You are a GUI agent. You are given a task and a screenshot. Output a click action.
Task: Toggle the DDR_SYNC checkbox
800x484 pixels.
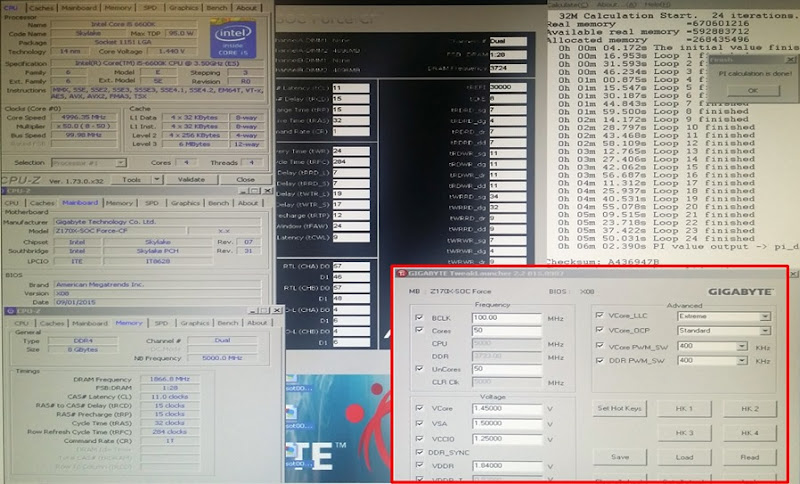tap(419, 452)
